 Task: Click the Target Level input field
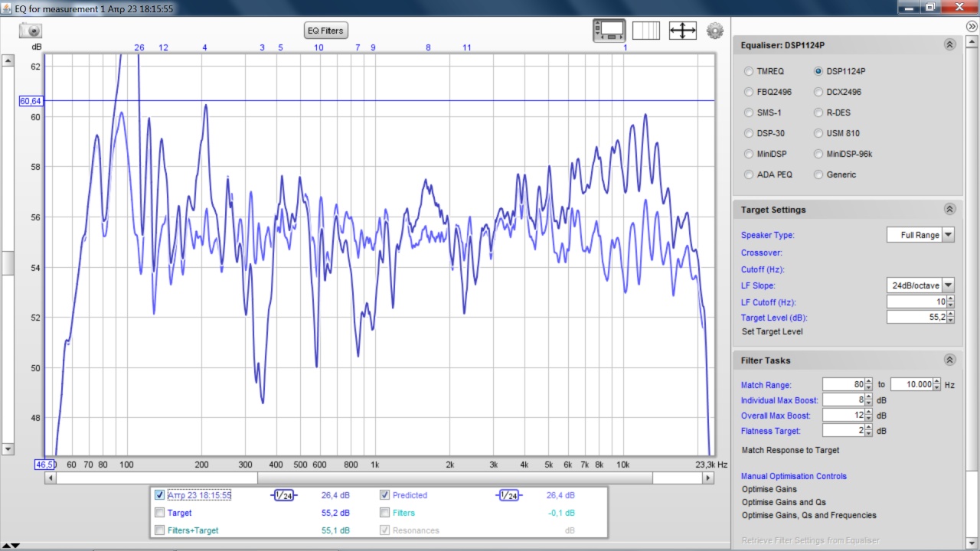pyautogui.click(x=913, y=318)
